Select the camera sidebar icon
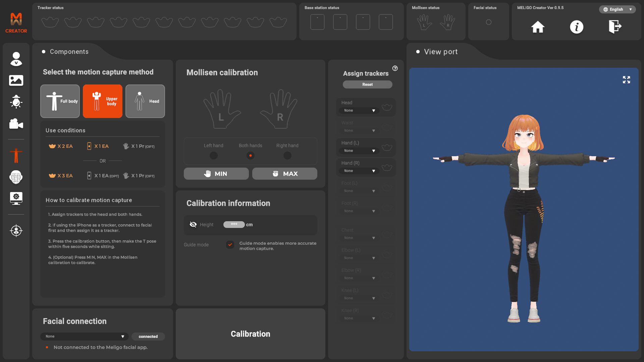Image resolution: width=644 pixels, height=362 pixels. click(16, 124)
